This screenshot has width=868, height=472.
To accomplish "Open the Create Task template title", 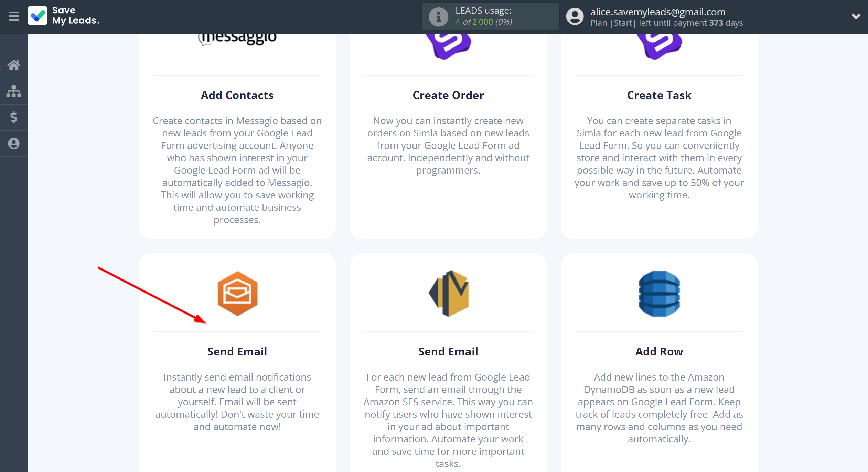I will coord(659,95).
